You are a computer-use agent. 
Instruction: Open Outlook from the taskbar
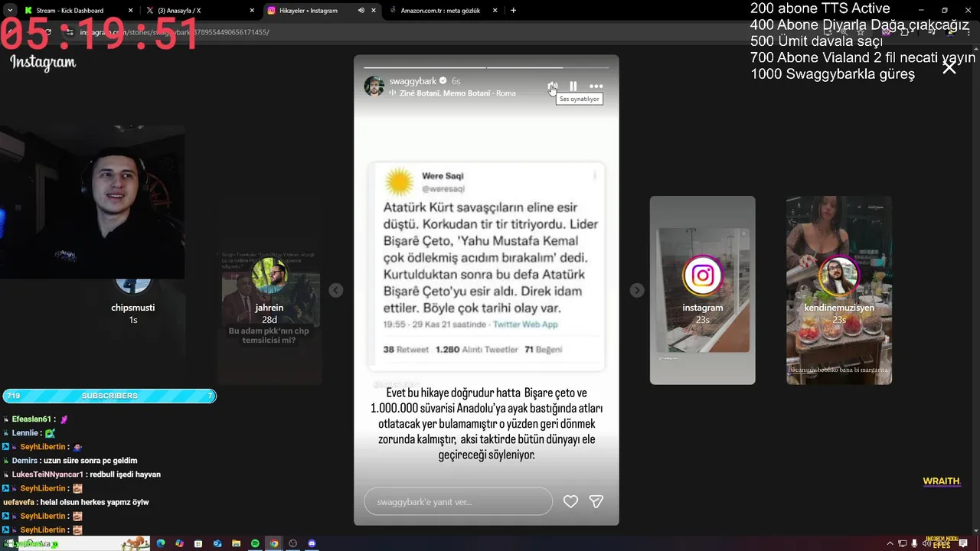click(x=217, y=543)
